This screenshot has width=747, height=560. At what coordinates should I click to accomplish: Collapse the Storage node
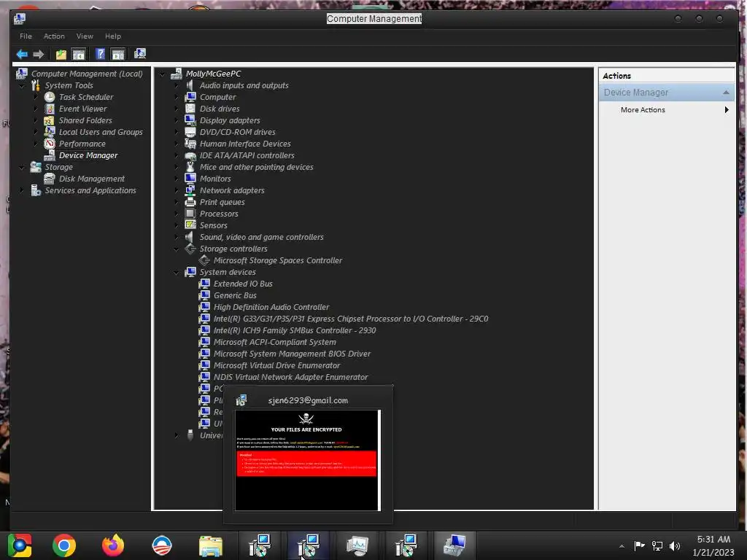click(22, 168)
